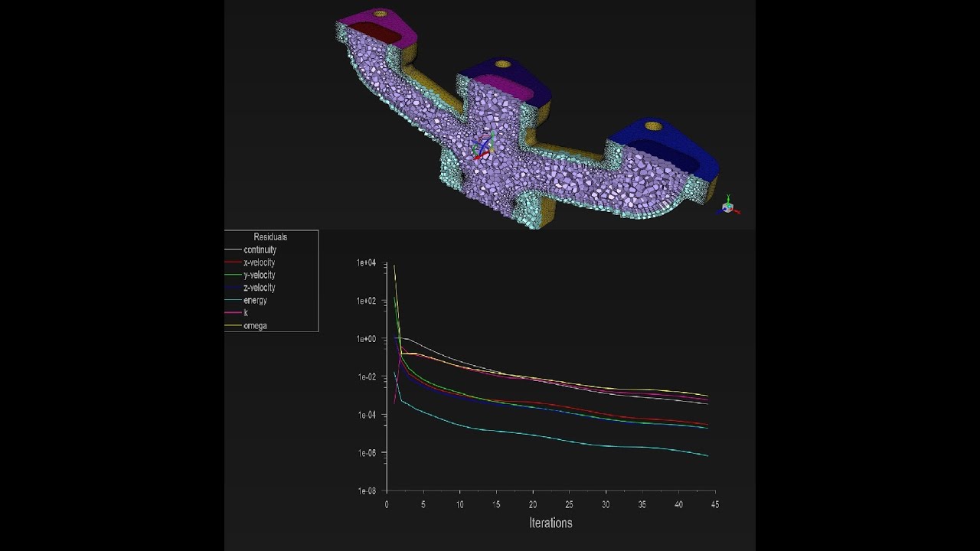Select the k legend entry
980x551 pixels.
click(245, 313)
